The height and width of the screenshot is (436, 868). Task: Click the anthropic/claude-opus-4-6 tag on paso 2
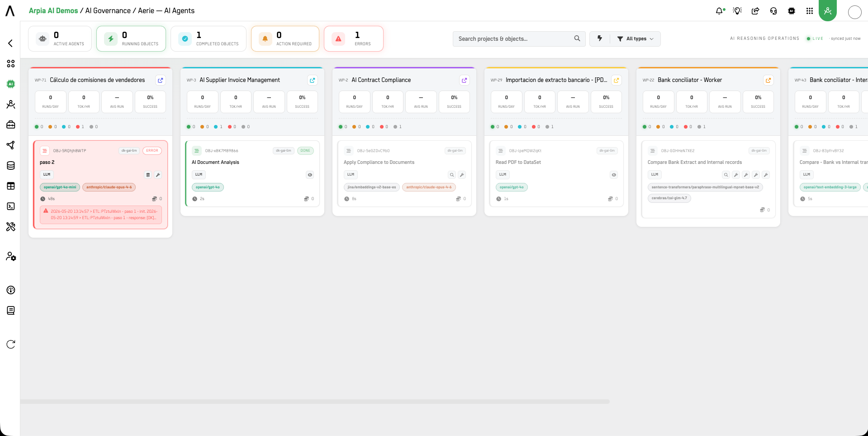click(x=109, y=187)
